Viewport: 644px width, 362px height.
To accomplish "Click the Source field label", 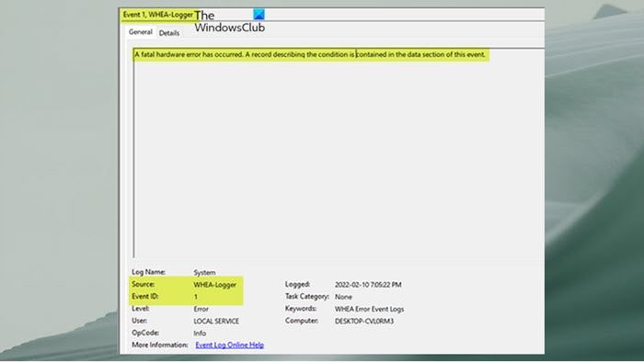I will coord(143,284).
